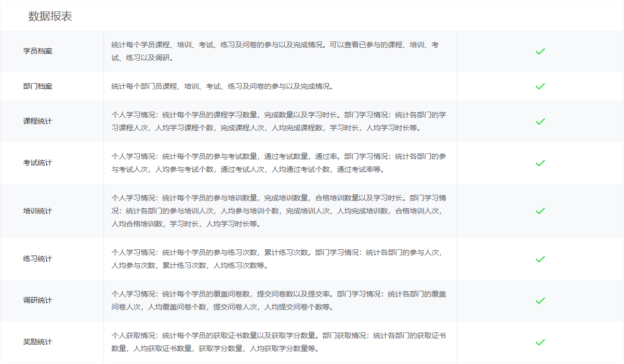This screenshot has width=624, height=364.
Task: Select the green checkmark for 奖励统计
Action: pos(540,342)
